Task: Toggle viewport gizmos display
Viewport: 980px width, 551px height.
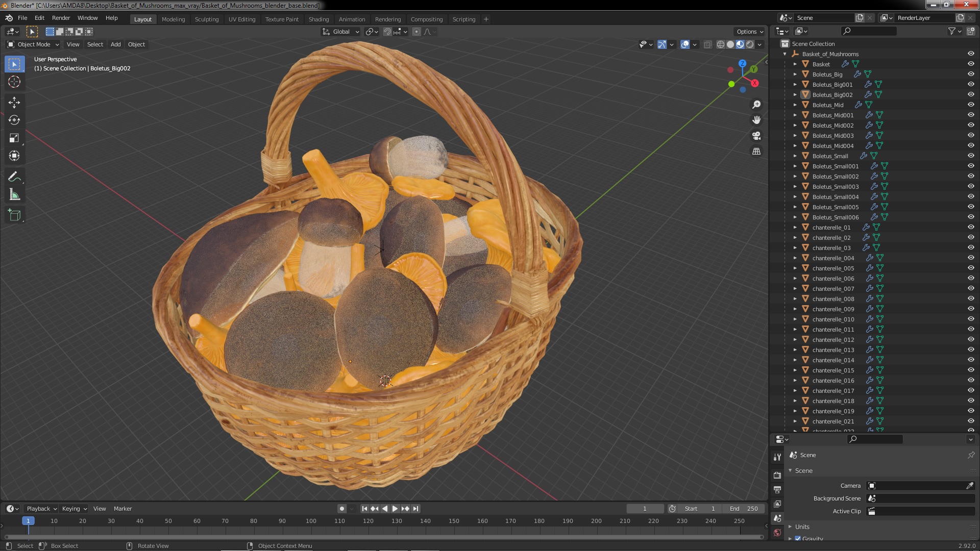Action: click(661, 44)
